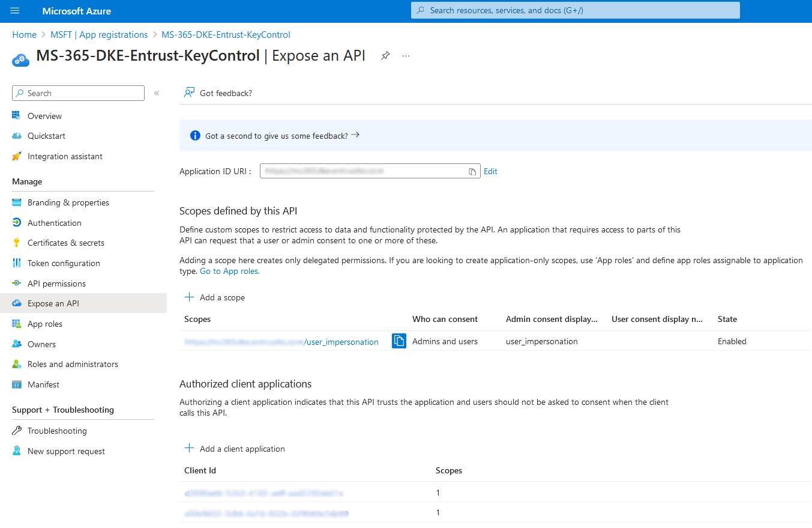
Task: Open the second client ID starting with c
Action: 266,514
